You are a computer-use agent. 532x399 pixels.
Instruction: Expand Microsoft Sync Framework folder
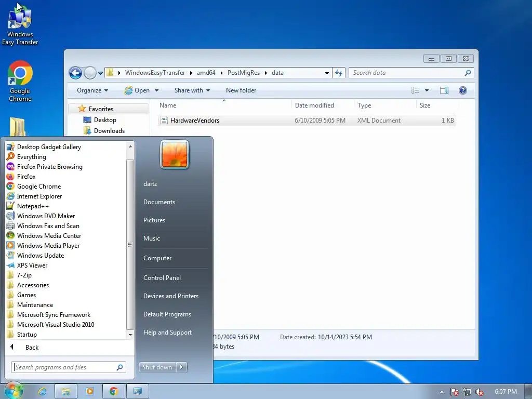pyautogui.click(x=54, y=314)
